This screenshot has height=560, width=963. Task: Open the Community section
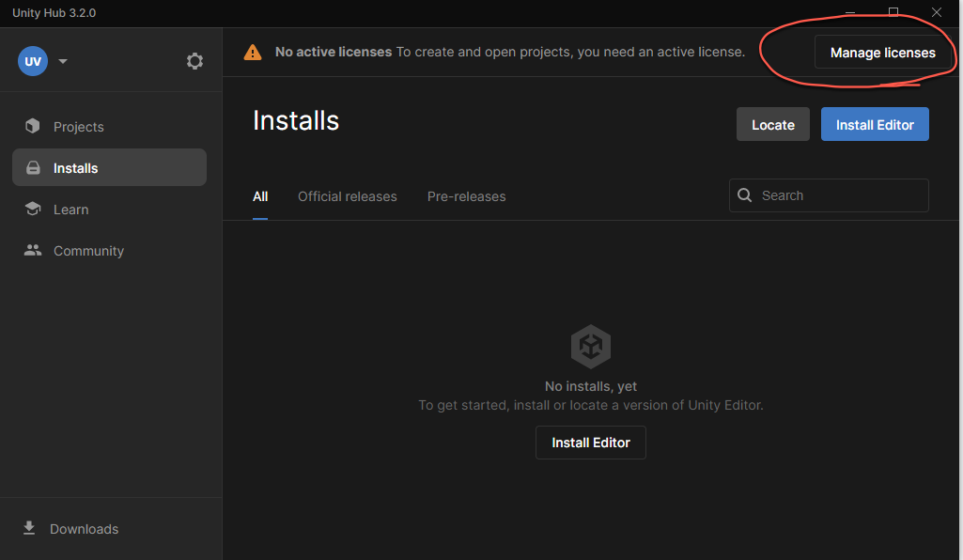coord(87,251)
